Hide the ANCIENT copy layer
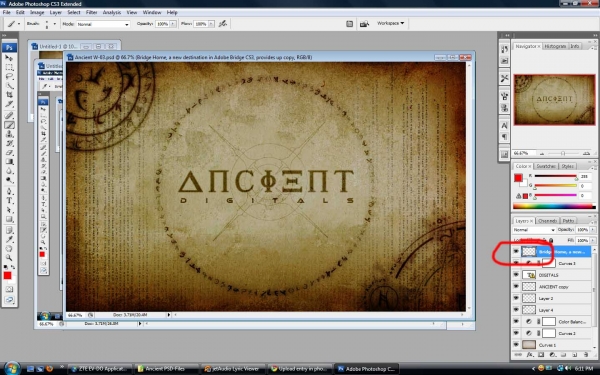The height and width of the screenshot is (375, 600). pos(516,286)
